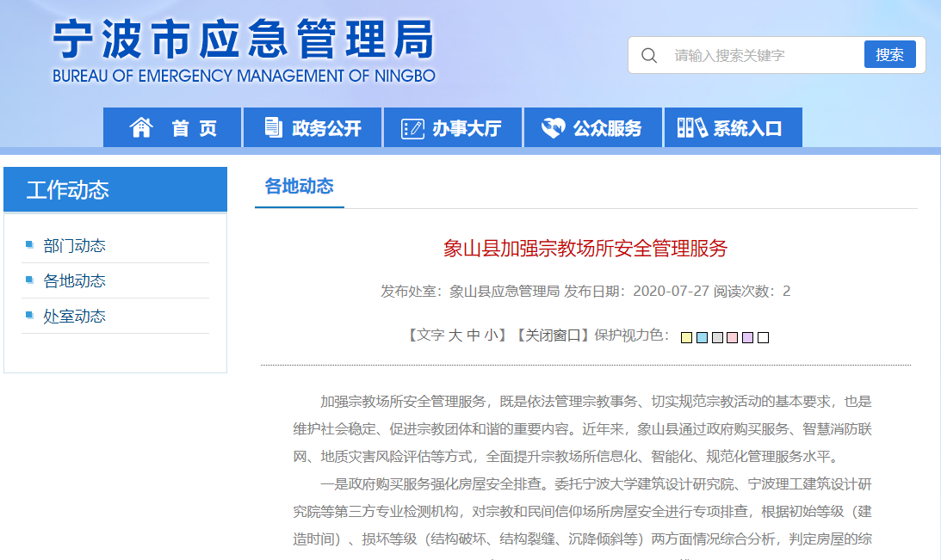The width and height of the screenshot is (941, 560).
Task: Click the pencil-form icon beside 办事大厅
Action: pyautogui.click(x=414, y=126)
